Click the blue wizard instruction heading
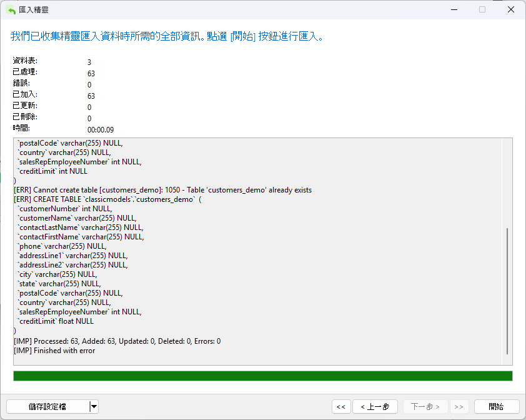Viewport: 526px width, 420px height. tap(167, 36)
